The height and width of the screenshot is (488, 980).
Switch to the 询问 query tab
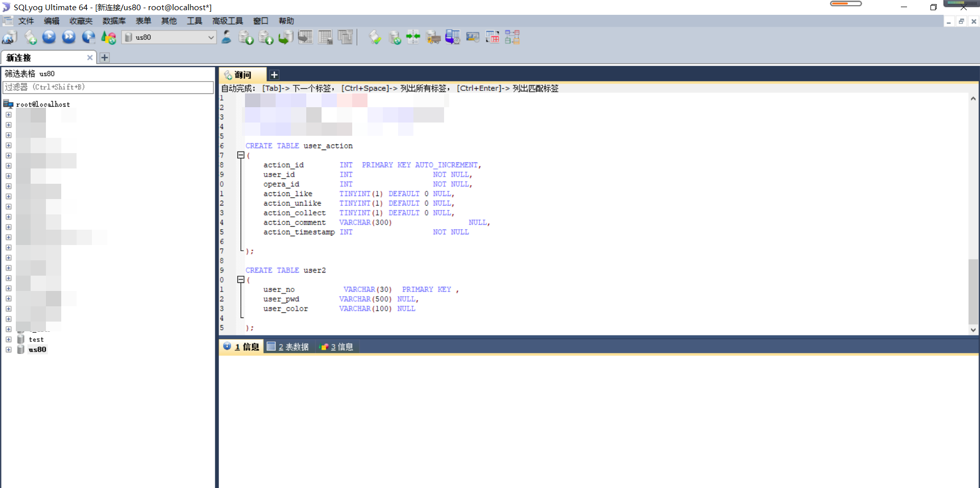point(242,75)
